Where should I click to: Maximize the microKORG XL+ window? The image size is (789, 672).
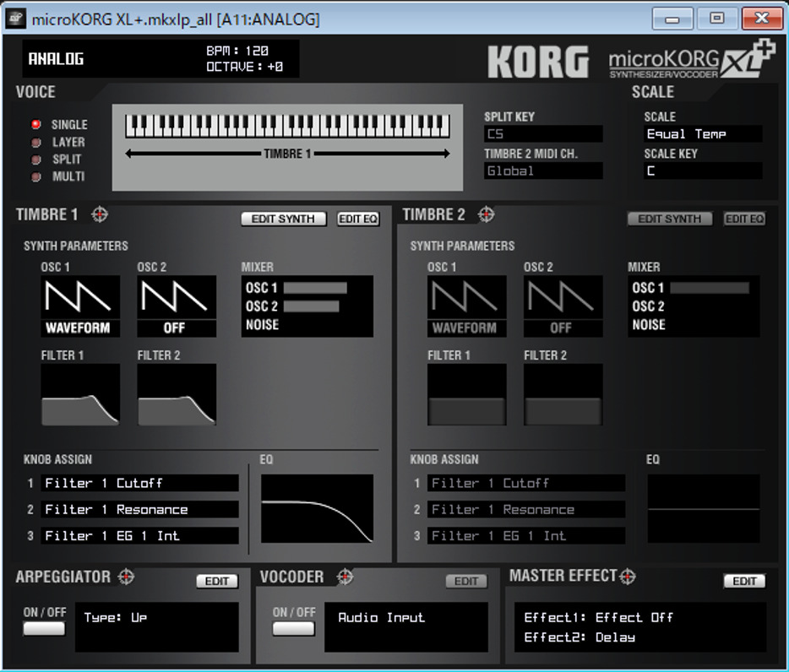click(x=717, y=19)
